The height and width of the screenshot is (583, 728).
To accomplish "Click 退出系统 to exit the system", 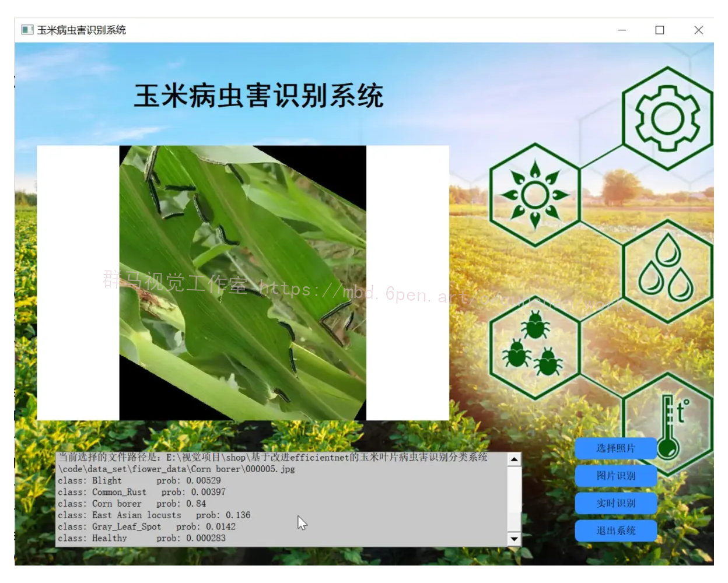I will [x=616, y=531].
